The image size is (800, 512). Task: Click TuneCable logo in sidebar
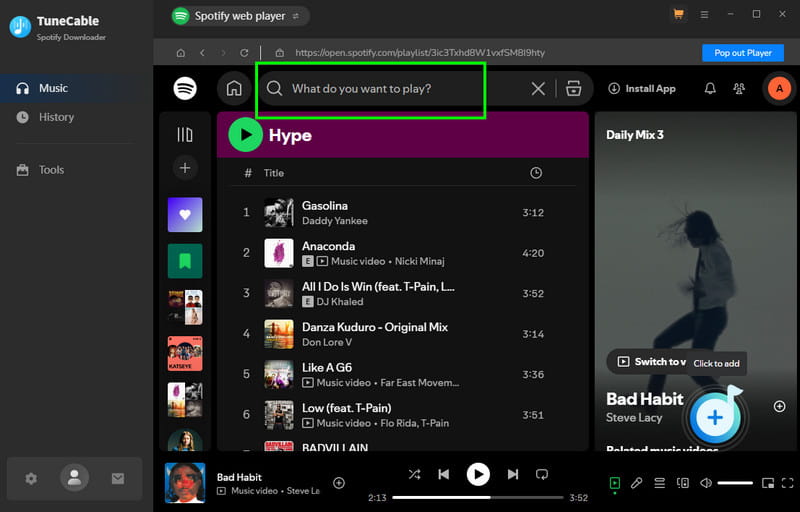click(20, 27)
